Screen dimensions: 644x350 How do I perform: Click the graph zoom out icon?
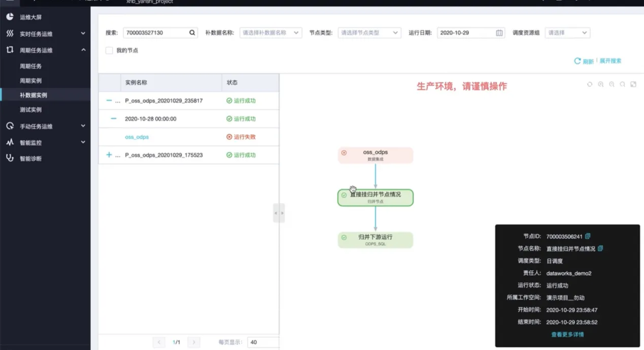(612, 84)
